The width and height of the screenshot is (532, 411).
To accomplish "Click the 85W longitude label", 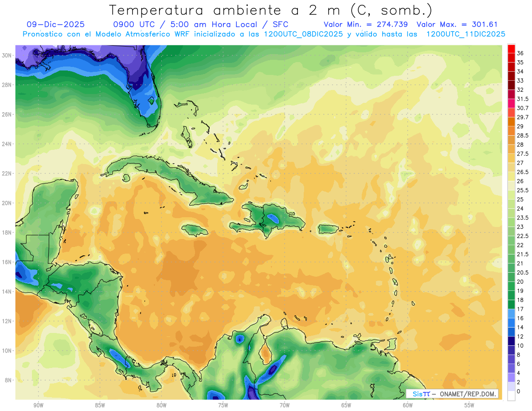I will tap(100, 405).
